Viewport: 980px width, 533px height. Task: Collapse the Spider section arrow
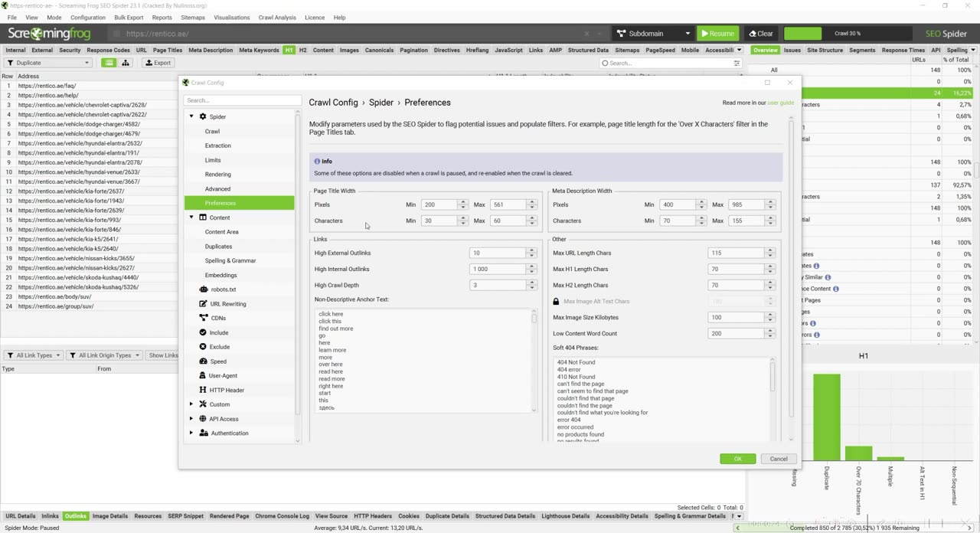[191, 116]
